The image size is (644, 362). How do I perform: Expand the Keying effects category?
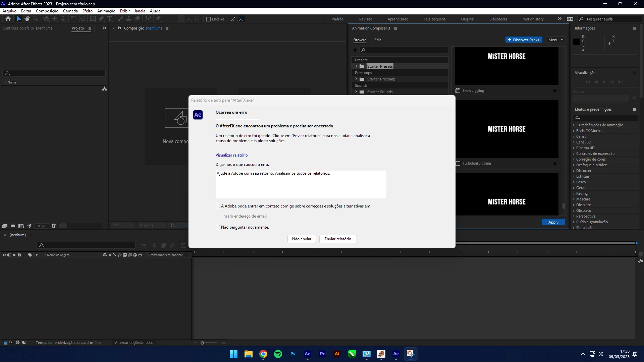[x=574, y=194]
